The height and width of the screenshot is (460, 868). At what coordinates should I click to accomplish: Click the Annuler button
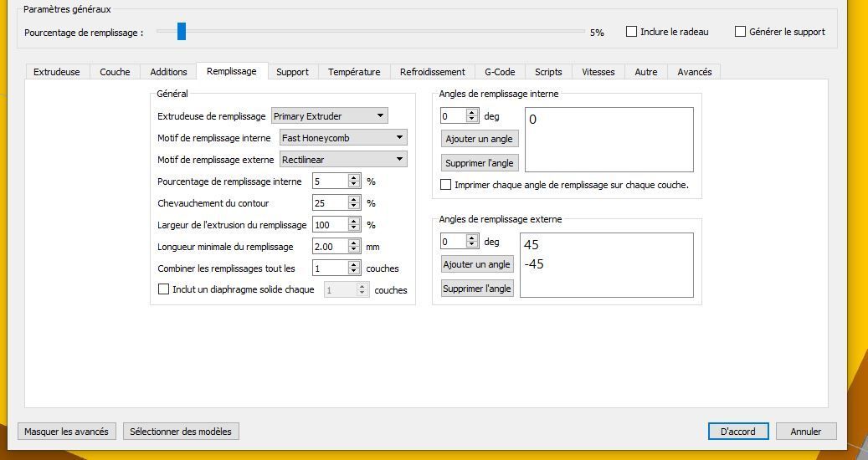[x=805, y=432]
